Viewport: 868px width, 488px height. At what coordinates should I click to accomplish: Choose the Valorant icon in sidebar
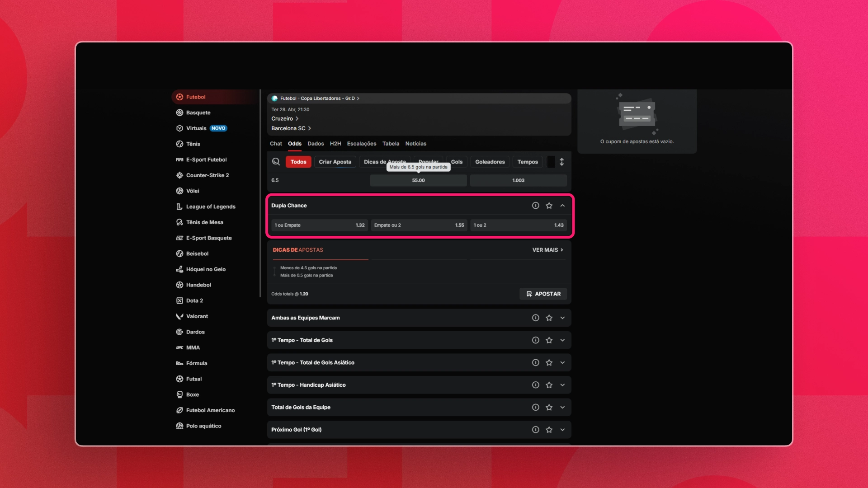pos(179,316)
